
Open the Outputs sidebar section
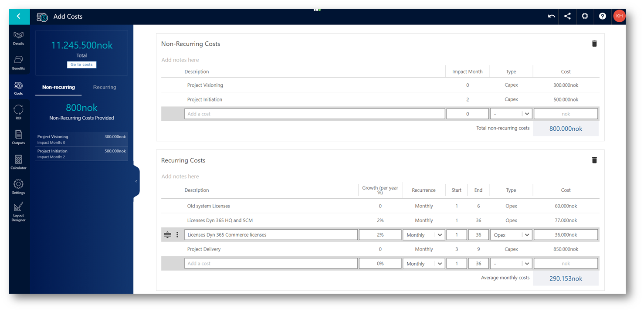[x=18, y=137]
